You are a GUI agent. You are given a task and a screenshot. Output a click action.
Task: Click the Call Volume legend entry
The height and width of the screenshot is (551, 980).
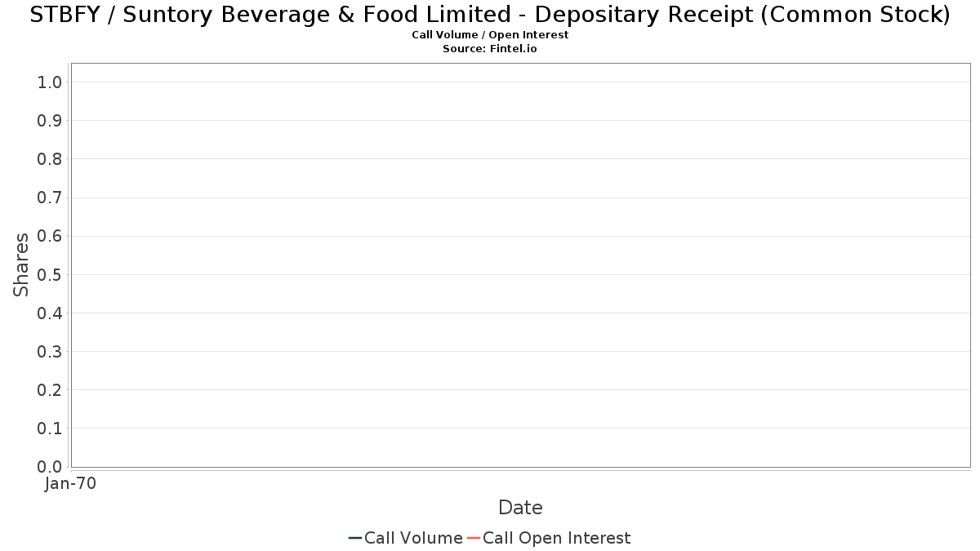coord(406,538)
